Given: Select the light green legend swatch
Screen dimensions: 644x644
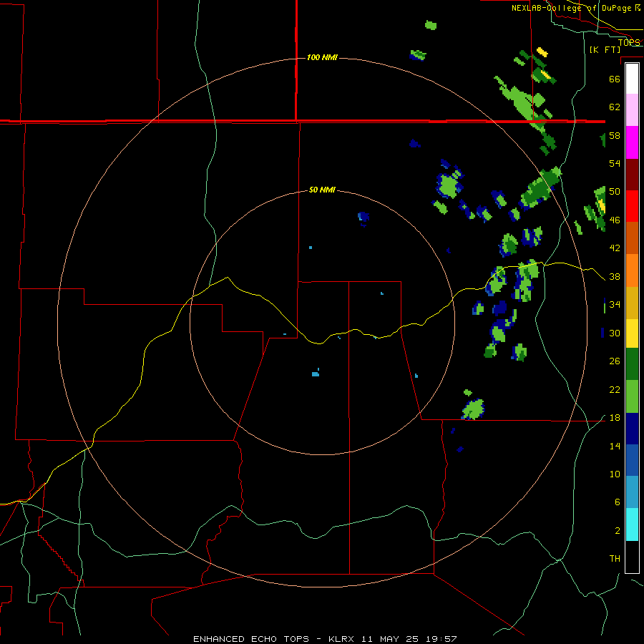Looking at the screenshot, I should click(x=632, y=396).
